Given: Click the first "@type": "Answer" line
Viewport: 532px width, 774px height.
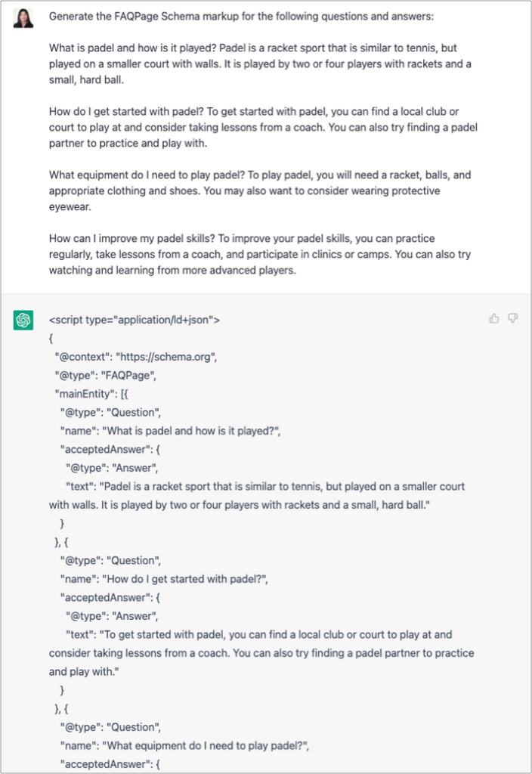Looking at the screenshot, I should coord(112,468).
